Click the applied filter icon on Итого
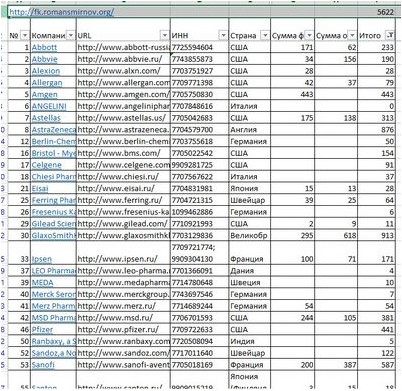The width and height of the screenshot is (402, 391). [x=390, y=35]
